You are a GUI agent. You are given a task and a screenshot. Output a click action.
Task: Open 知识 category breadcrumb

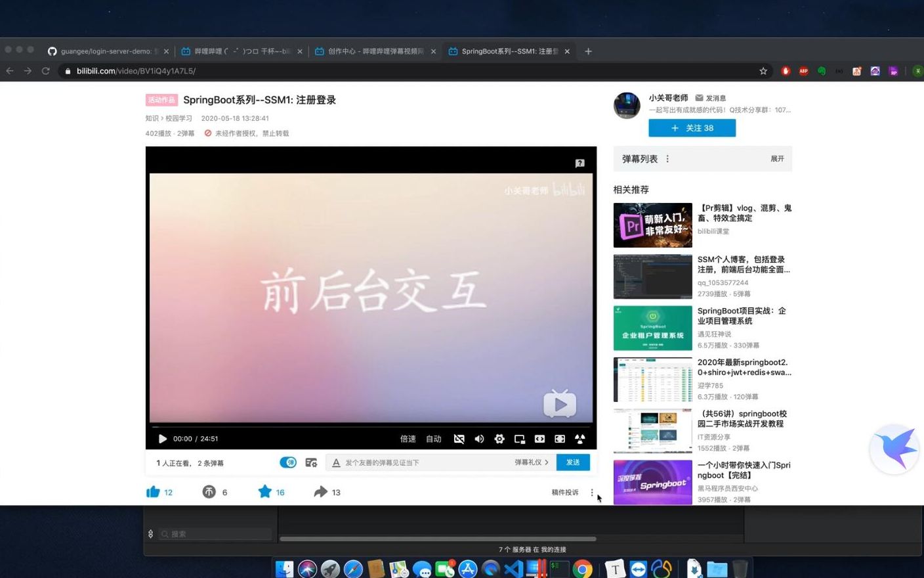[x=152, y=118]
